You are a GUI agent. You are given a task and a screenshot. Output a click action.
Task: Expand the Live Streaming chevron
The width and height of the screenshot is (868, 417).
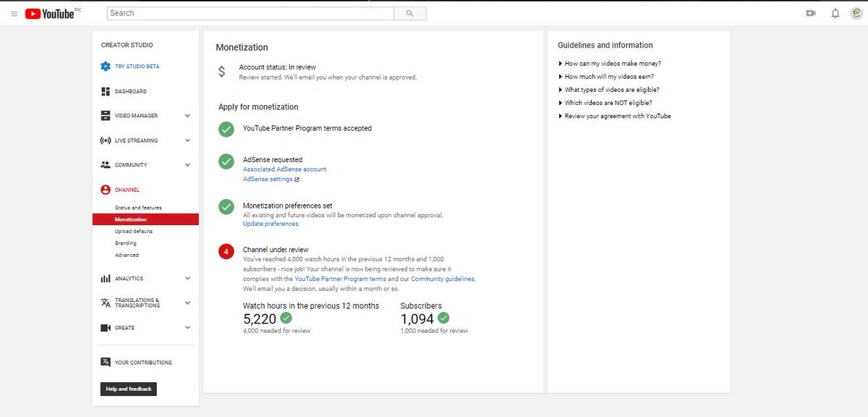[x=187, y=140]
